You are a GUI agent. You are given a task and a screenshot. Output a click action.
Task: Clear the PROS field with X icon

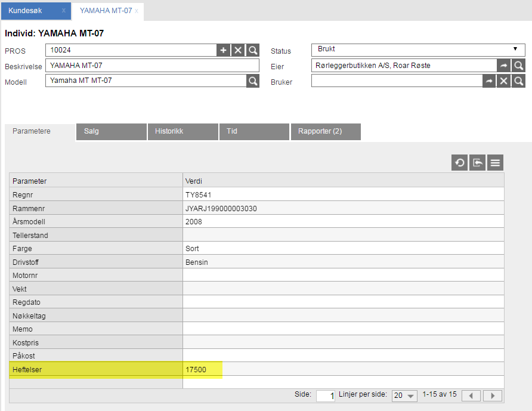[x=238, y=50]
